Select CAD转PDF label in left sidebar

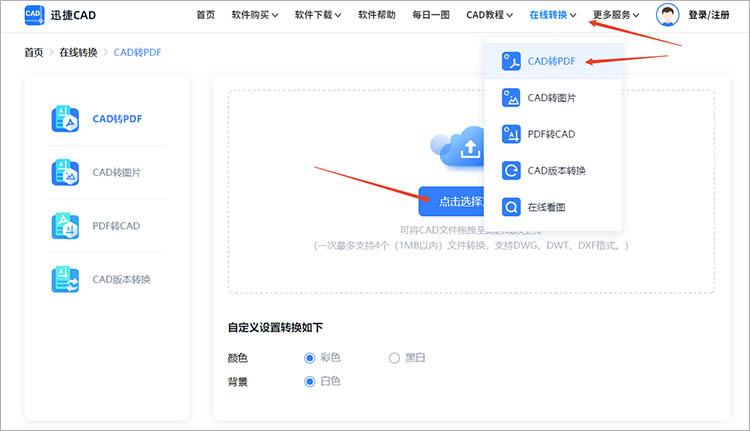[x=117, y=119]
